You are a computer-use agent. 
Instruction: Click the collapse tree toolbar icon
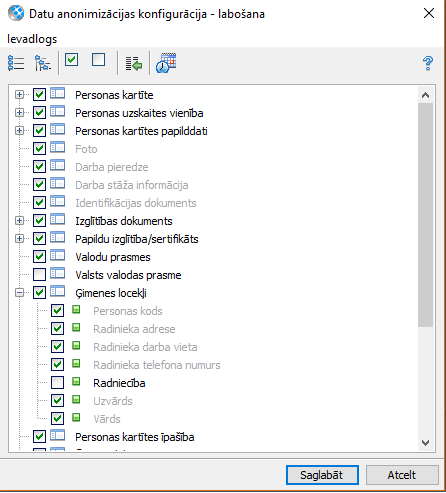(x=43, y=63)
